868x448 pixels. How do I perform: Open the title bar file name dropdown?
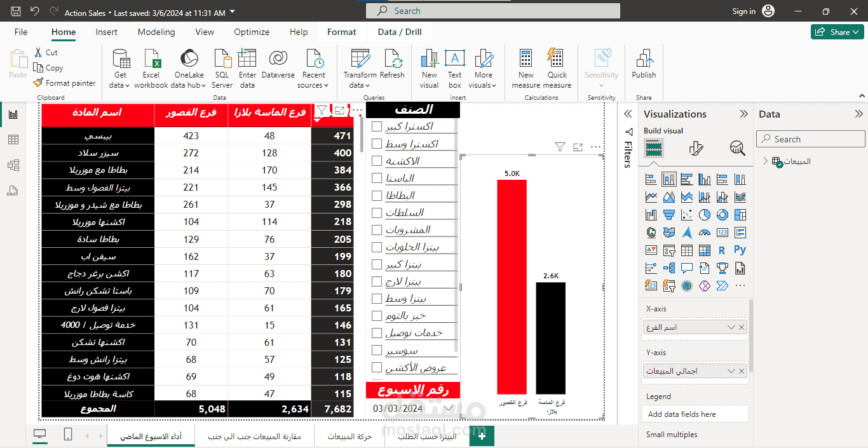[232, 12]
